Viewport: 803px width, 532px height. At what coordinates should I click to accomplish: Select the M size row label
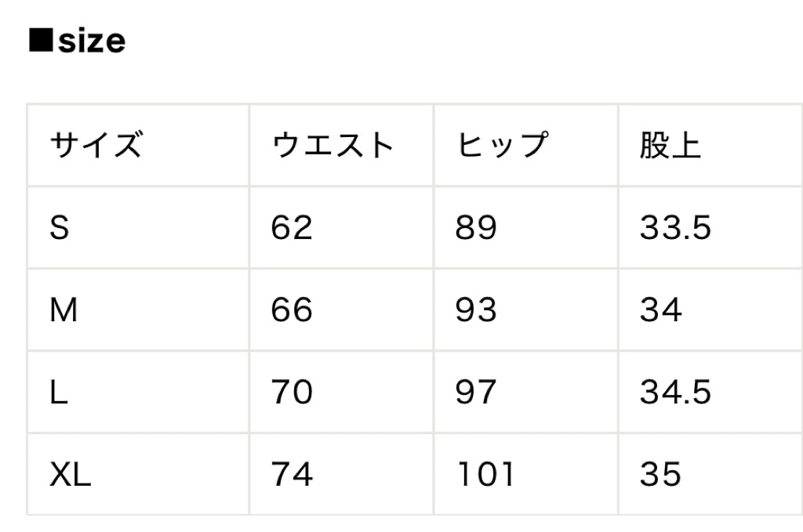[64, 311]
